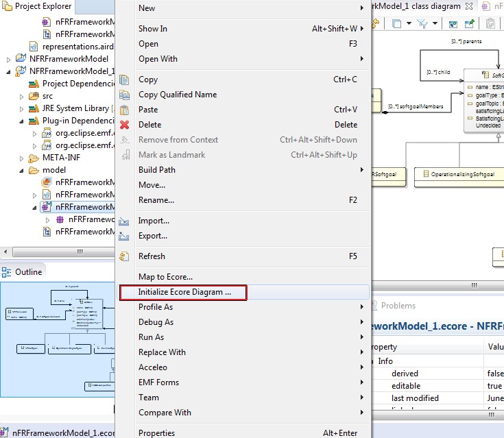
Task: Click the Refresh icon in menu
Action: pyautogui.click(x=124, y=256)
